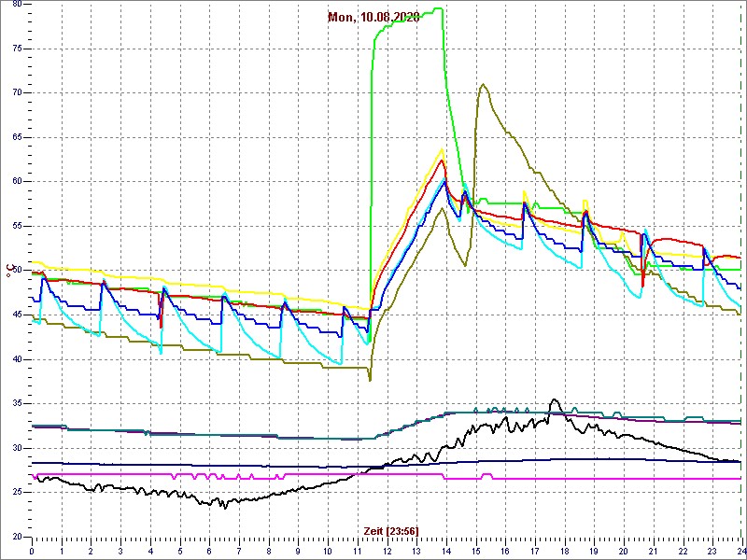Select the 35 label on the temperature axis
The image size is (747, 560).
coord(17,403)
